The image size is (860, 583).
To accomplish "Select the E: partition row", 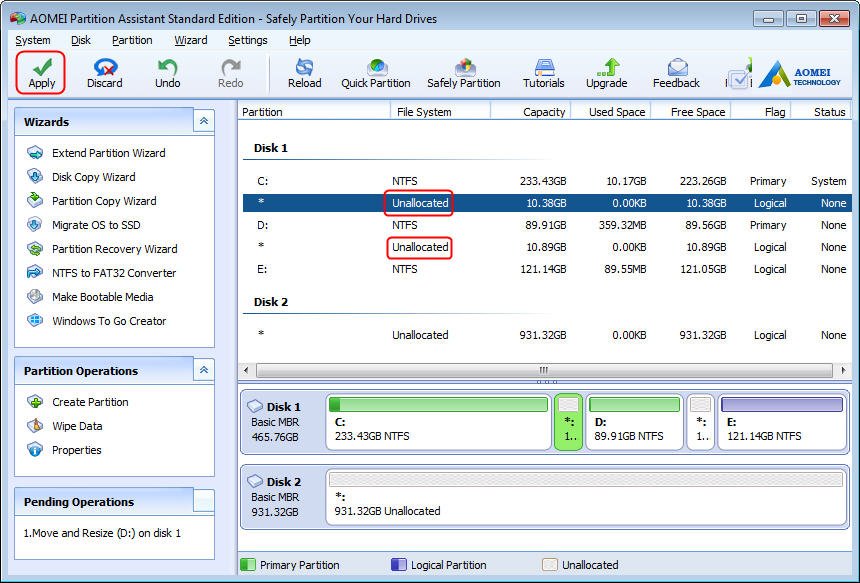I will (547, 269).
